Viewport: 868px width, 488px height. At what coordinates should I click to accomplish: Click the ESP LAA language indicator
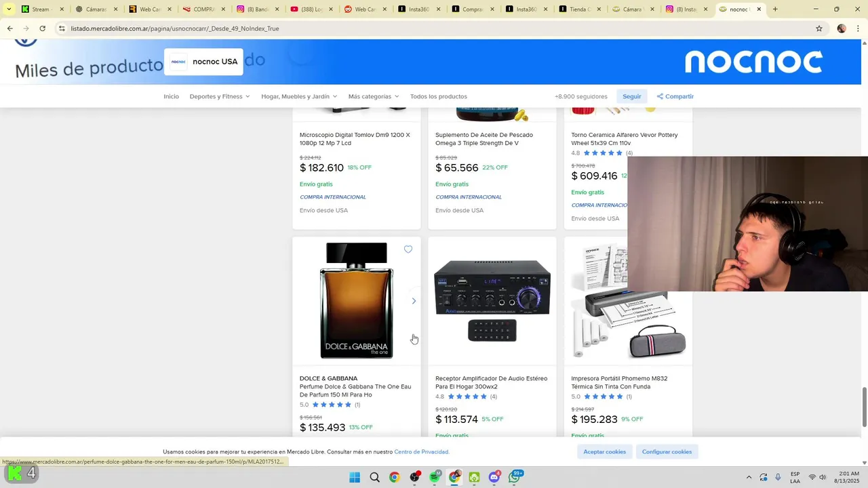(795, 477)
